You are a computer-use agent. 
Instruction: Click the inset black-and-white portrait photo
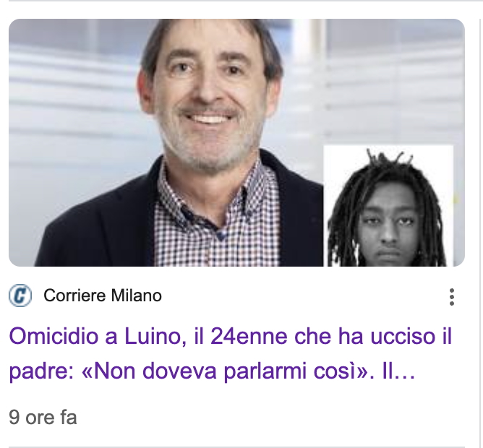[x=388, y=206]
